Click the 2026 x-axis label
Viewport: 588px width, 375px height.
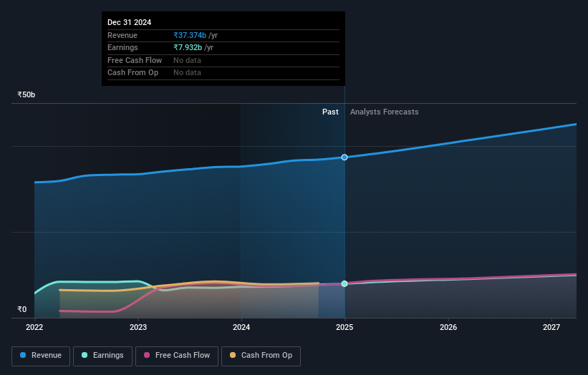point(448,328)
